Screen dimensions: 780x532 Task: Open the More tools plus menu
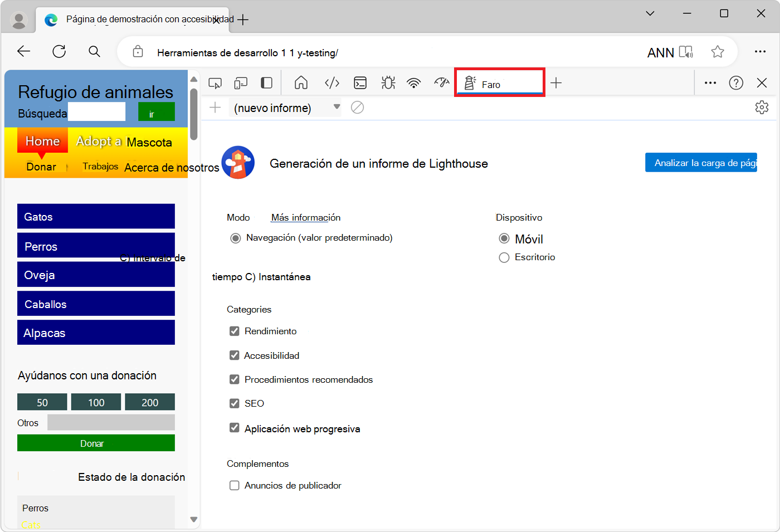556,82
